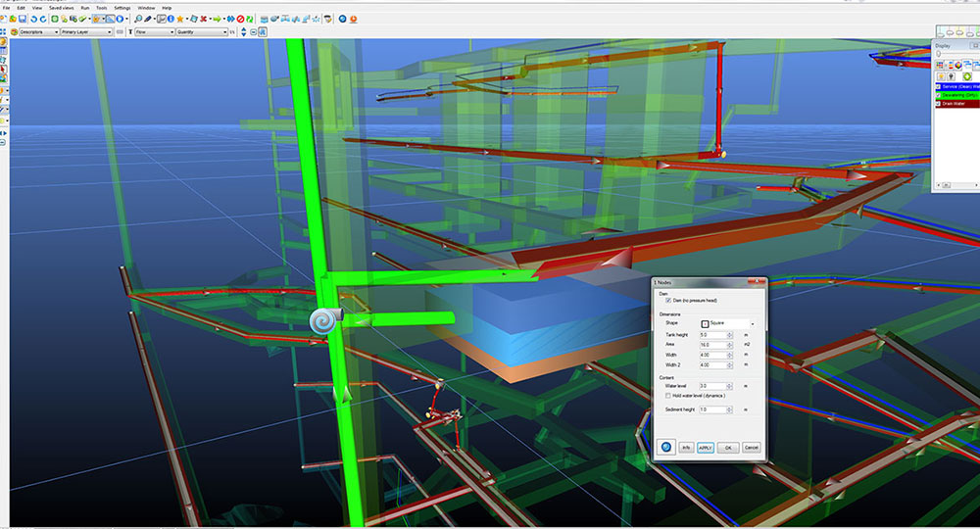Open the Saved views menu

coord(61,8)
